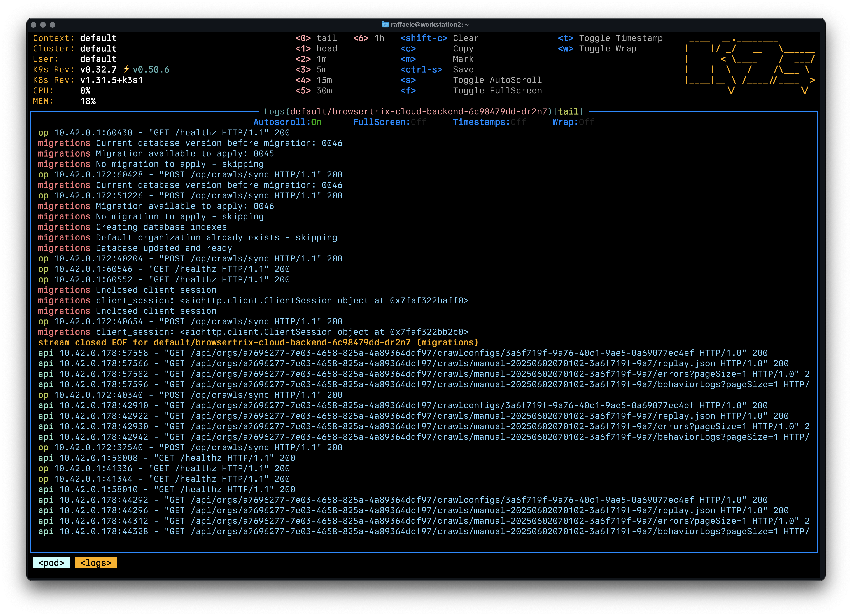The width and height of the screenshot is (852, 616).
Task: Select the <3> 5m time range
Action: coord(311,69)
